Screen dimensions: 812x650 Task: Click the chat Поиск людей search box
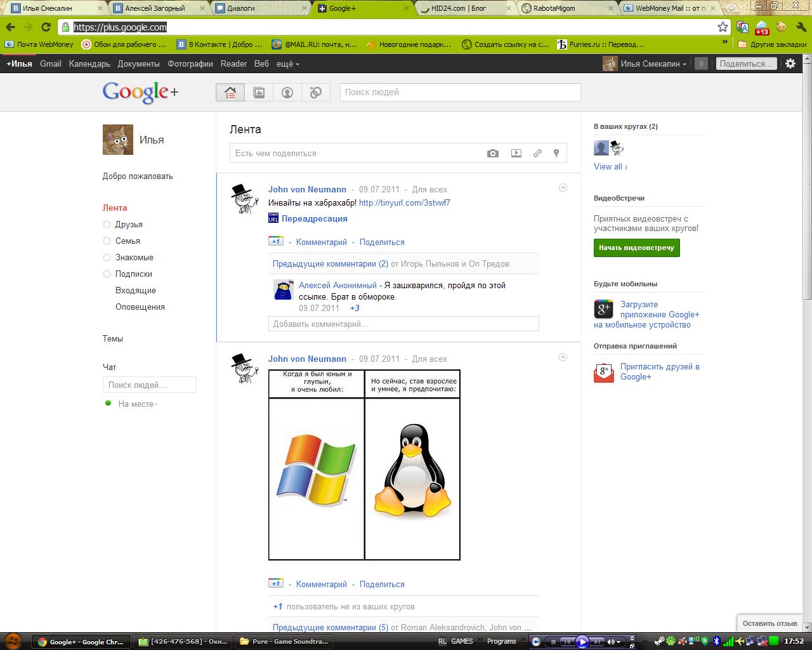tap(150, 385)
